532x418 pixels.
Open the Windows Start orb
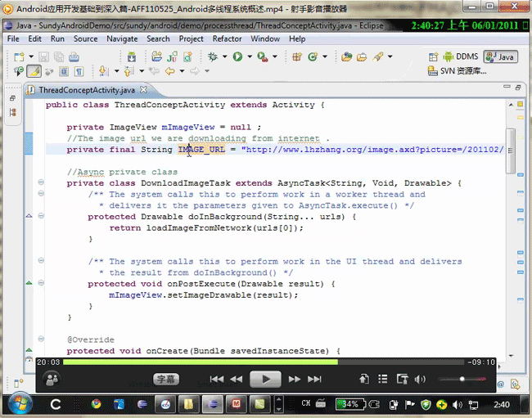point(20,404)
